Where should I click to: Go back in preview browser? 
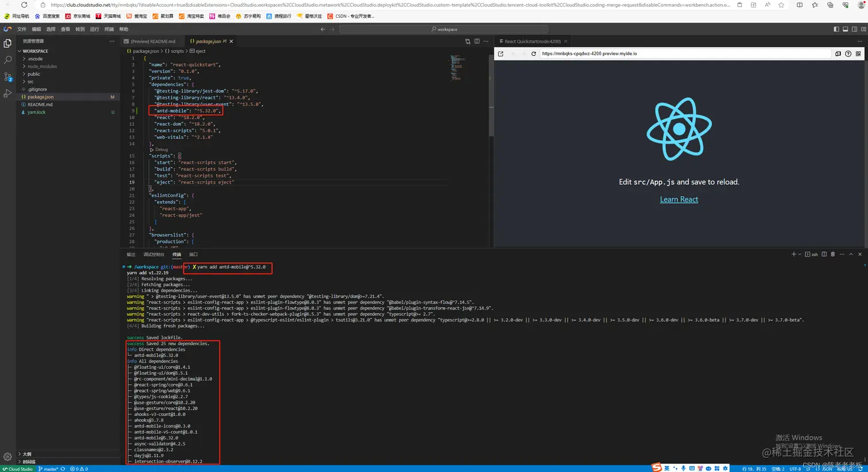point(514,53)
